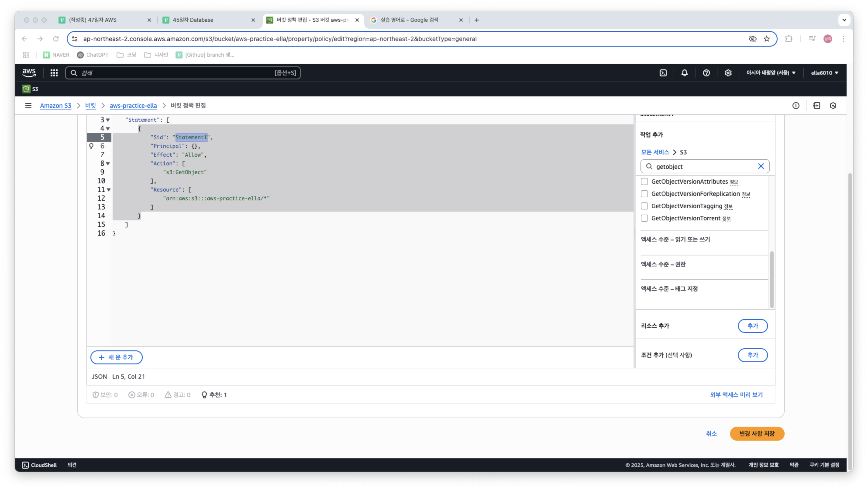
Task: Expand 액세스 수준 – 태그 지정 section
Action: (x=669, y=289)
